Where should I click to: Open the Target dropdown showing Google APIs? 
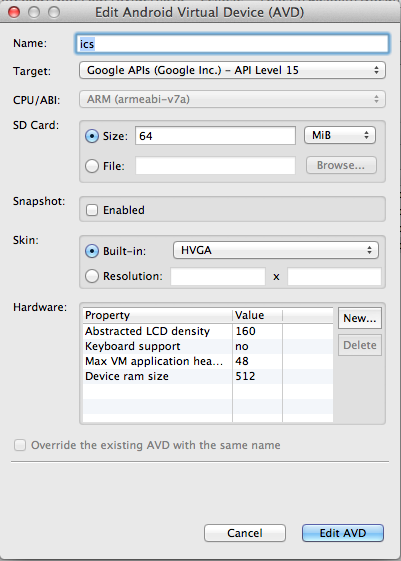click(232, 70)
